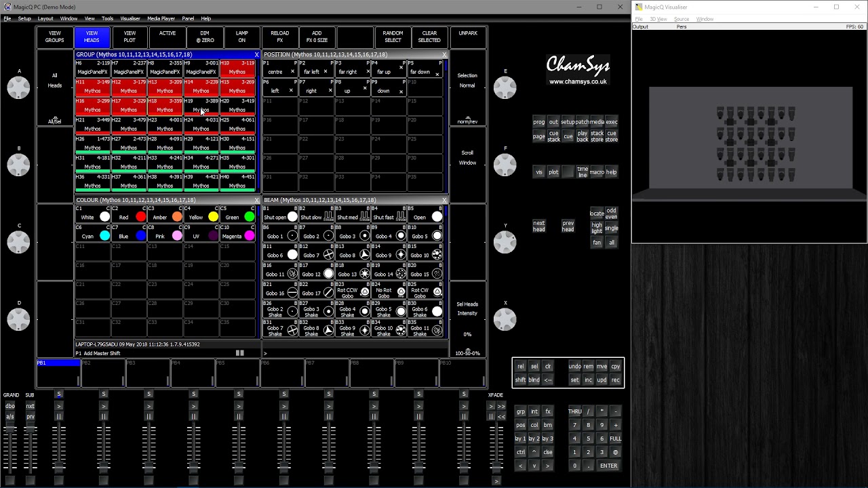Choose Shut fast beam palette
This screenshot has height=488, width=868.
[x=389, y=214]
